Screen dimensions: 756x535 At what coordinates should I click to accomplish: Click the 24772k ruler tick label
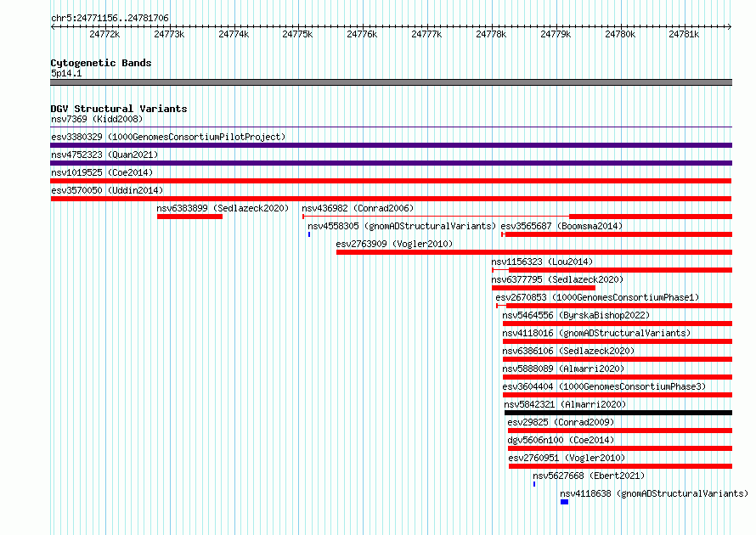[x=104, y=34]
